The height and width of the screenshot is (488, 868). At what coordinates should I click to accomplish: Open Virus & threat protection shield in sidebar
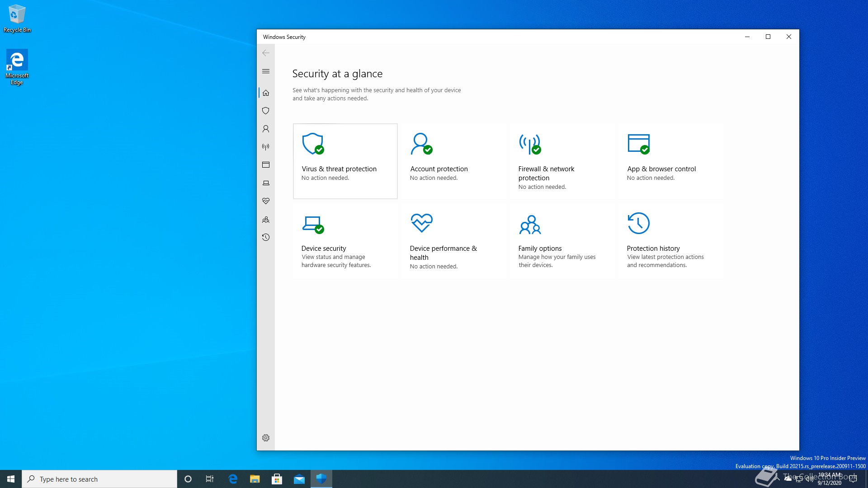pyautogui.click(x=266, y=111)
